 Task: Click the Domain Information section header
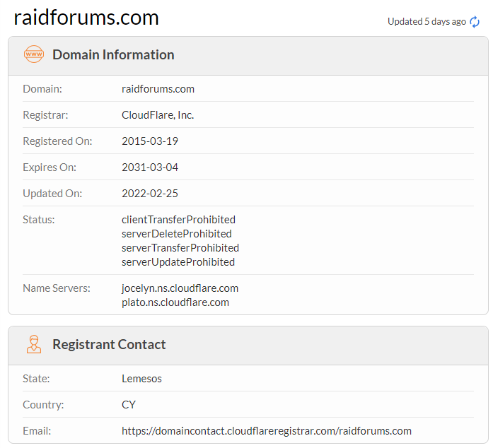(113, 54)
